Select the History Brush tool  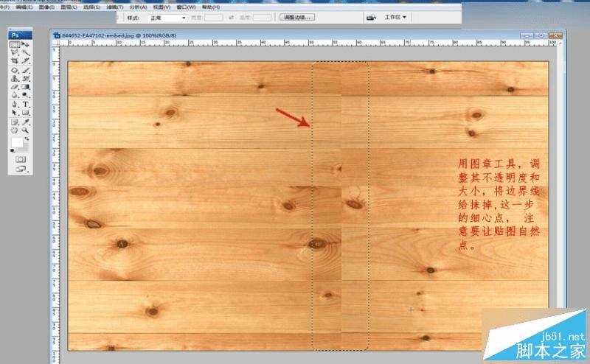pos(26,79)
